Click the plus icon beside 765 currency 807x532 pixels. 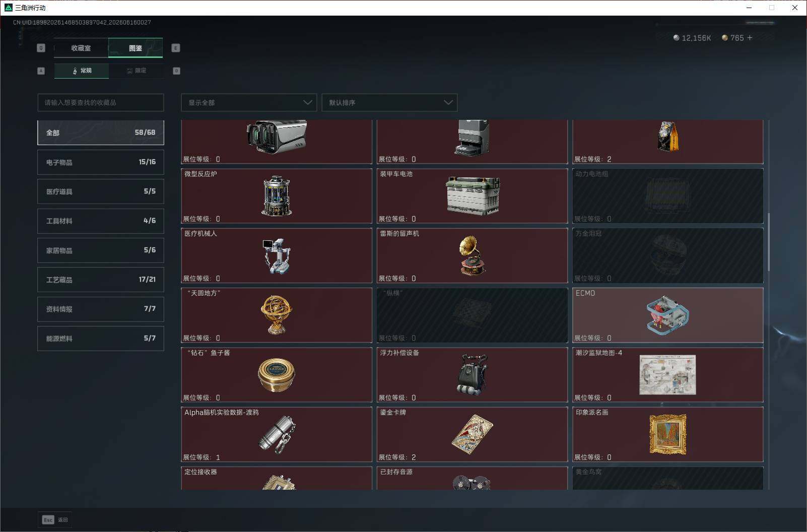pos(750,38)
